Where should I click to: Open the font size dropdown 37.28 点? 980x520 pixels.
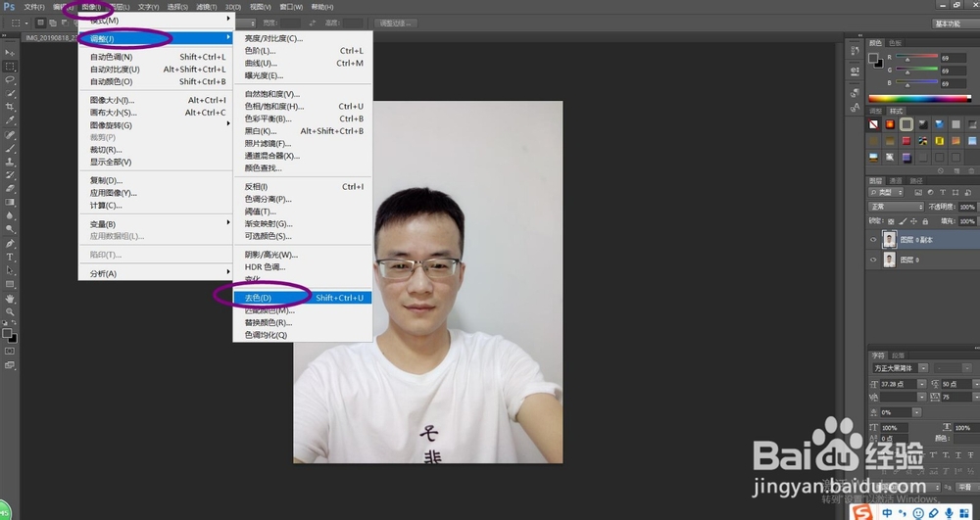click(904, 384)
